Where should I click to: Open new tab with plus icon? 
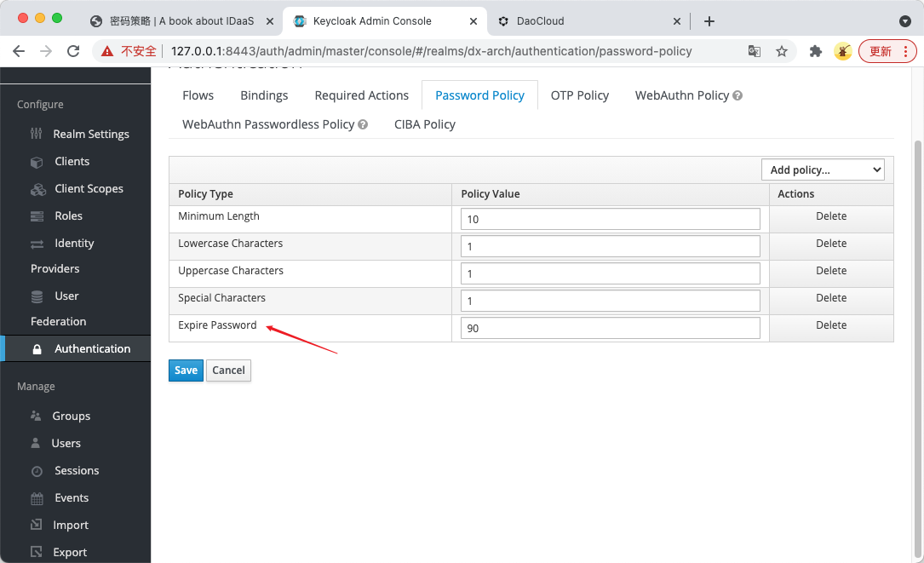pos(709,21)
